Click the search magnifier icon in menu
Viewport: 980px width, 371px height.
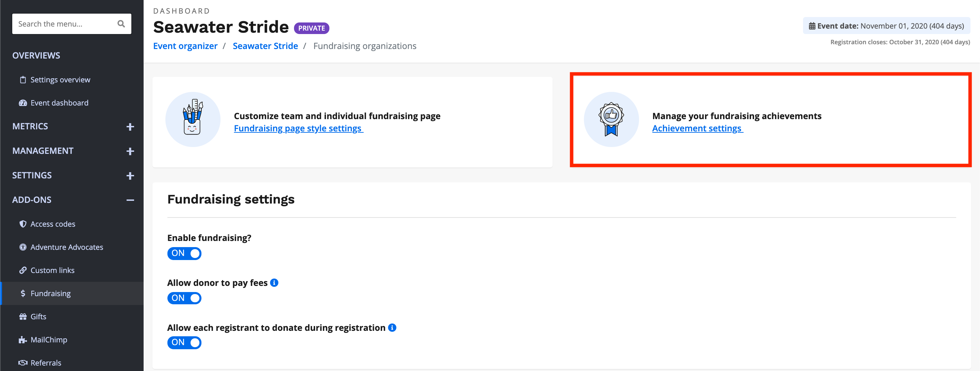(121, 24)
